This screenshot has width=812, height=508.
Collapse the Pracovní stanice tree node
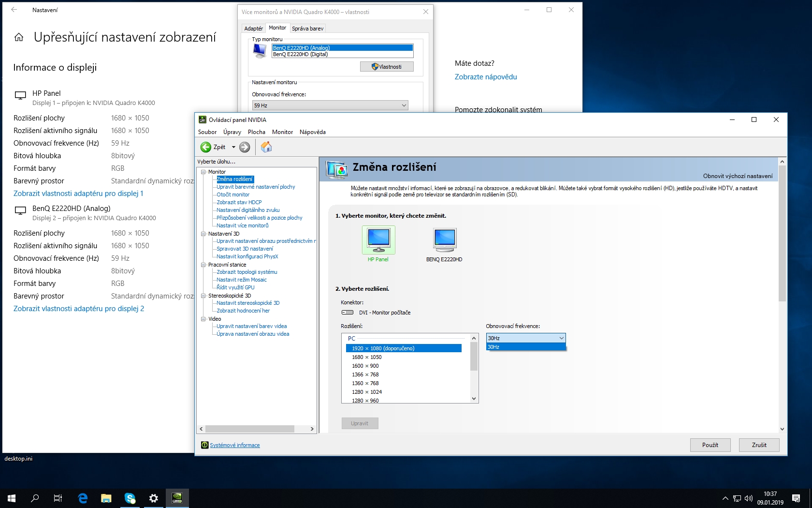coord(203,265)
